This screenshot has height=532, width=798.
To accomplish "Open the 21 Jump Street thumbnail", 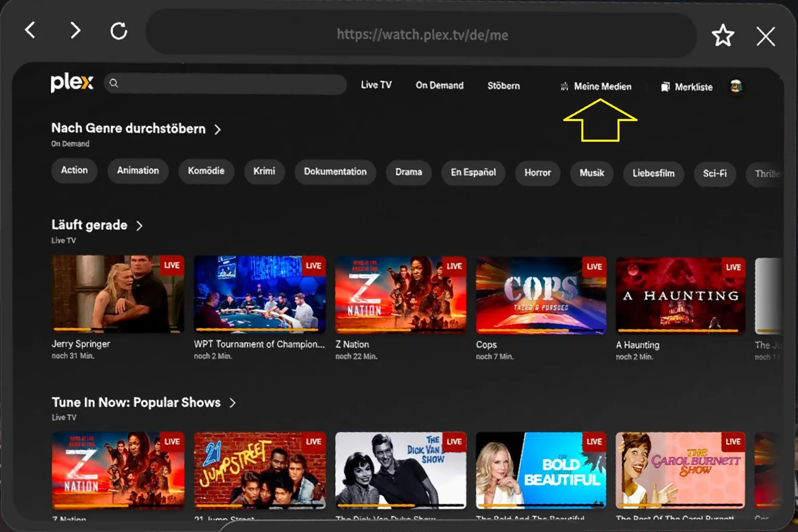I will [260, 470].
